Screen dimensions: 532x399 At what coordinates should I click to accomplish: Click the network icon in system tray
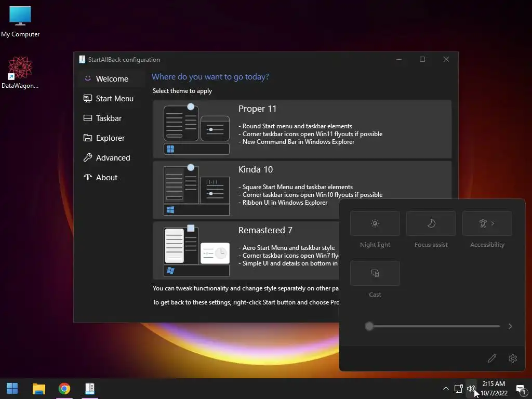(x=459, y=389)
